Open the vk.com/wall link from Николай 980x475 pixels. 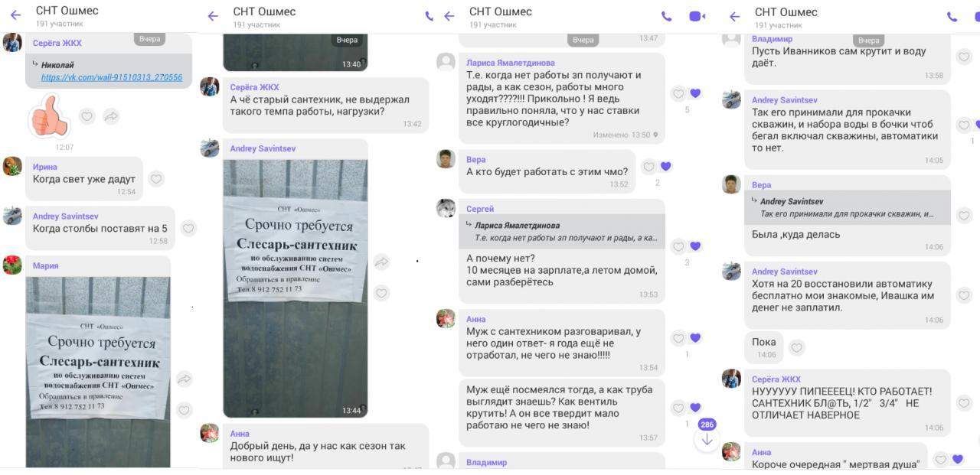pyautogui.click(x=112, y=77)
